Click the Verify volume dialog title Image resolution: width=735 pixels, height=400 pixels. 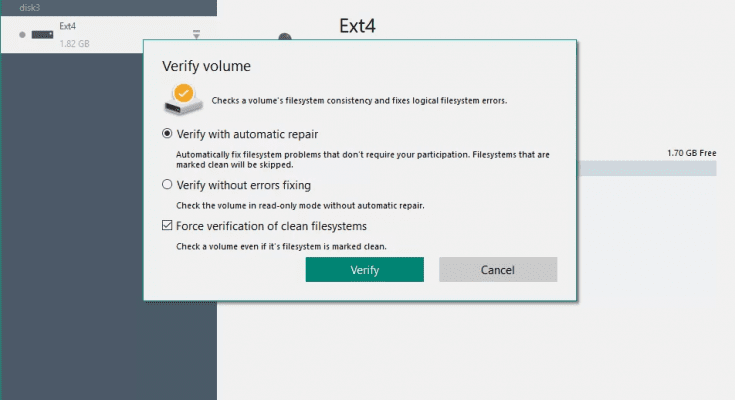(x=206, y=66)
